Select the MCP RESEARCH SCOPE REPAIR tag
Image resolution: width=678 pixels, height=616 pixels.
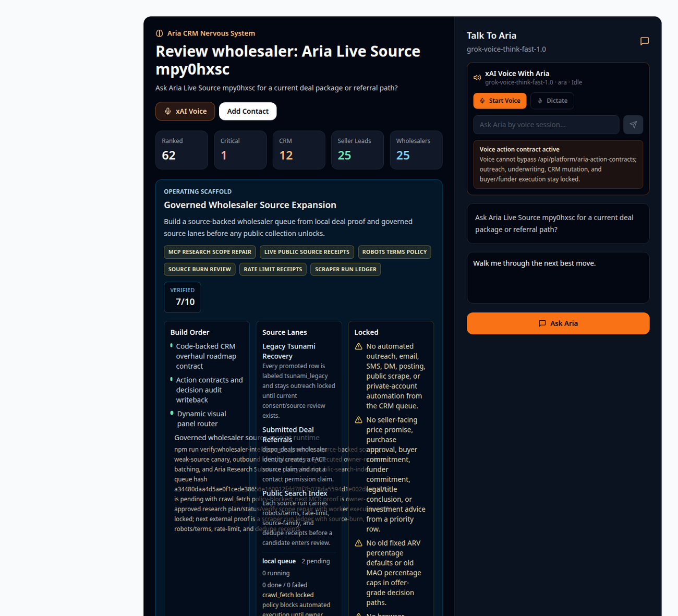(x=210, y=252)
